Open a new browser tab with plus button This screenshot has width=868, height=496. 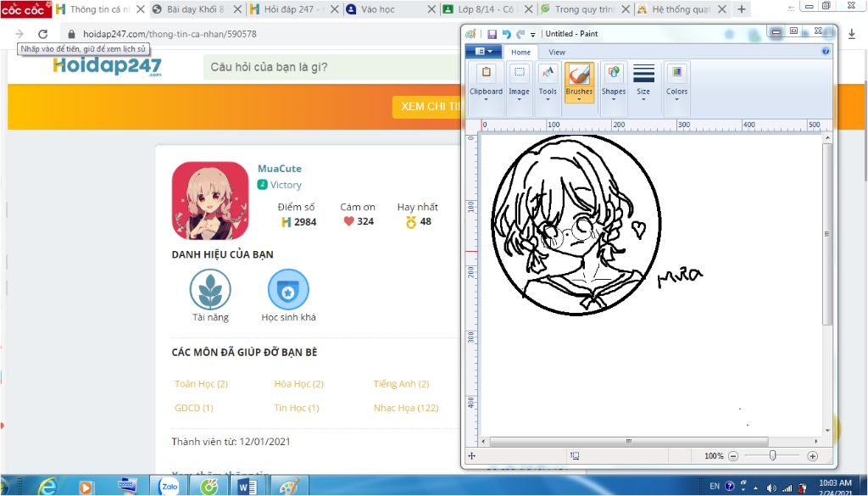pos(742,9)
